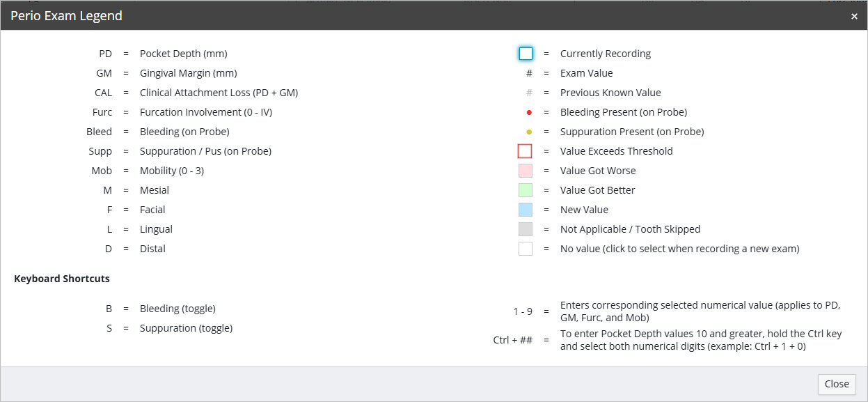Image resolution: width=868 pixels, height=402 pixels.
Task: Click the white No value box
Action: 526,249
